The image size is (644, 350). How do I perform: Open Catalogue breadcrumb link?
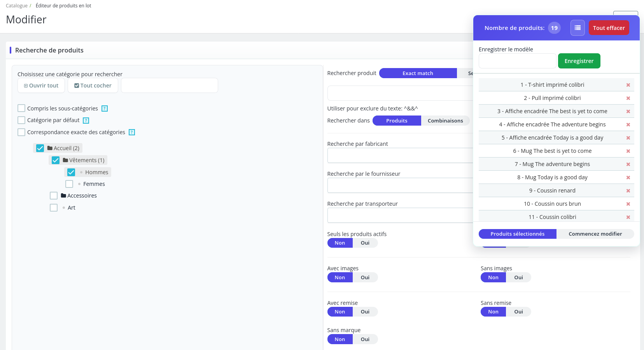(17, 6)
